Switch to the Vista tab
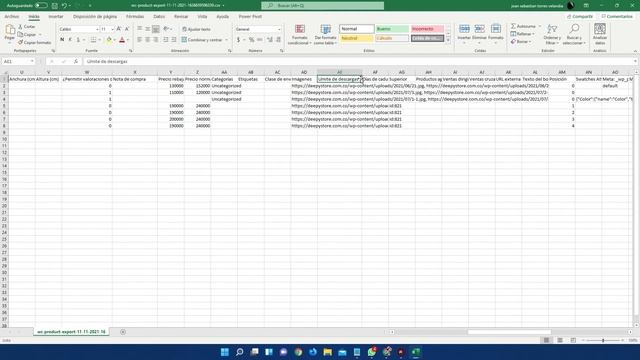640x360 pixels. [x=202, y=17]
